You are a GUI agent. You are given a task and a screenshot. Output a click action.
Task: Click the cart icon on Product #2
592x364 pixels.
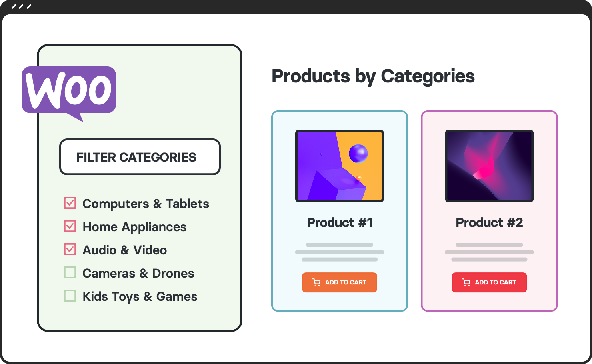tap(466, 282)
